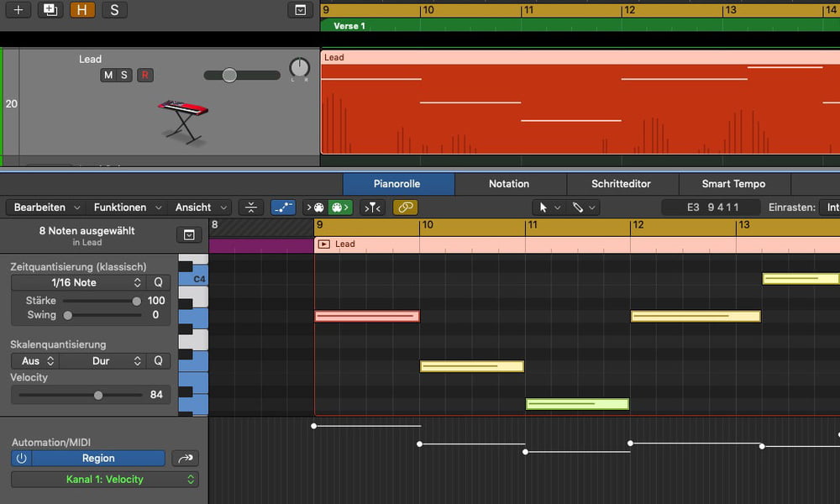Add a new track with plus button
This screenshot has width=840, height=504.
click(x=18, y=9)
